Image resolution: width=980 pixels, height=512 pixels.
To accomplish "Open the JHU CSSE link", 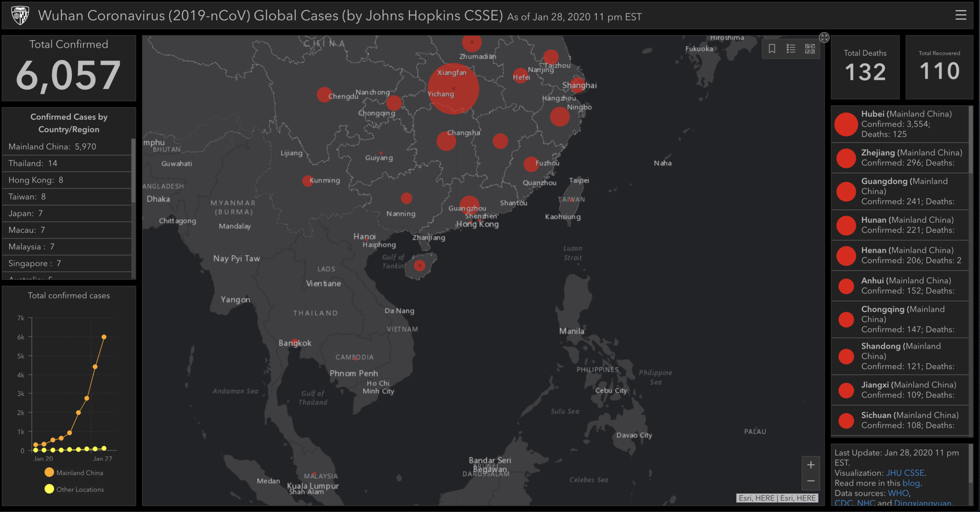I will 905,473.
